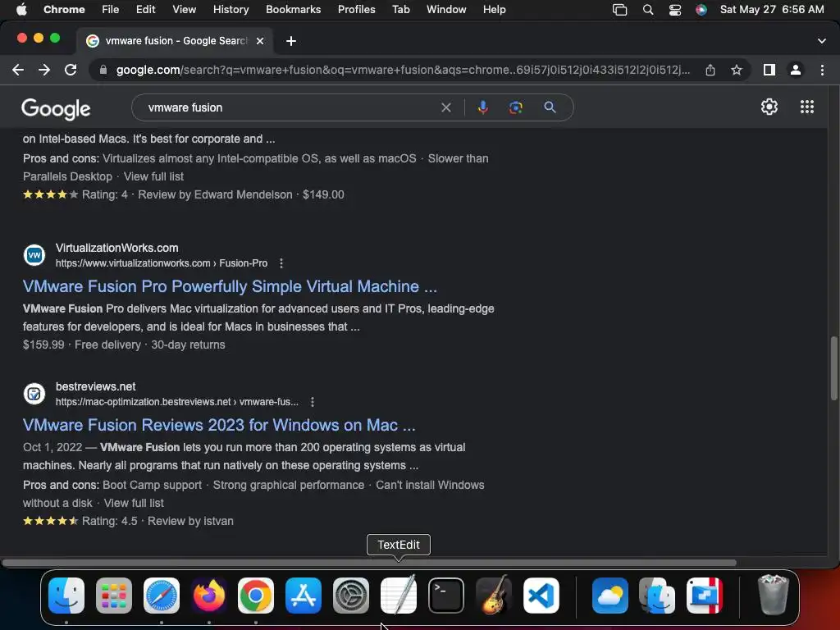Open System Settings from the Dock
Viewport: 840px width, 630px height.
point(351,596)
